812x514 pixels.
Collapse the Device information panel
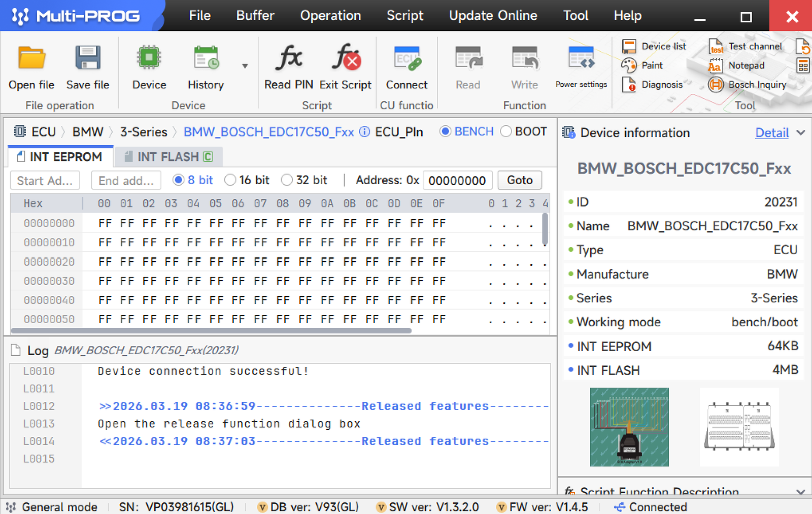click(x=801, y=133)
